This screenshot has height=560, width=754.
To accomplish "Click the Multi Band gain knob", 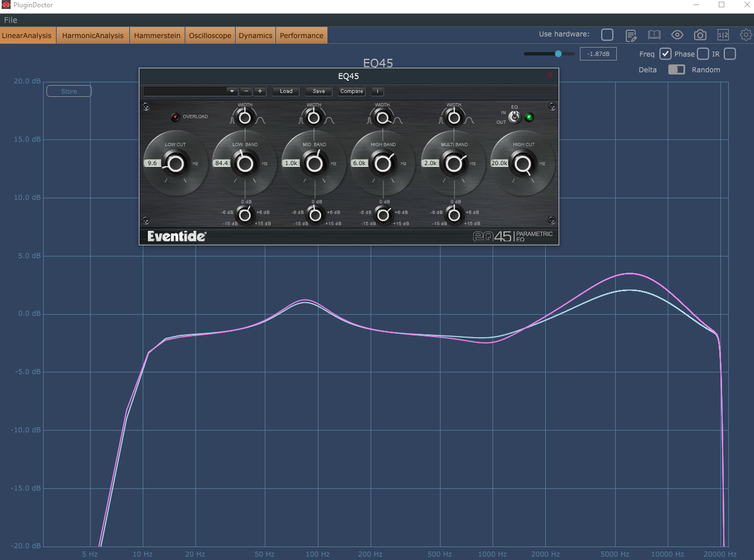I will click(x=454, y=214).
